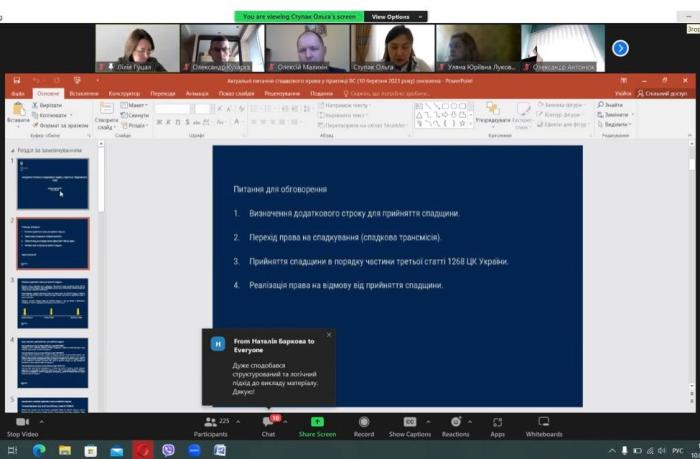Switch to the Анімація ribbon tab
The height and width of the screenshot is (459, 700).
click(197, 93)
